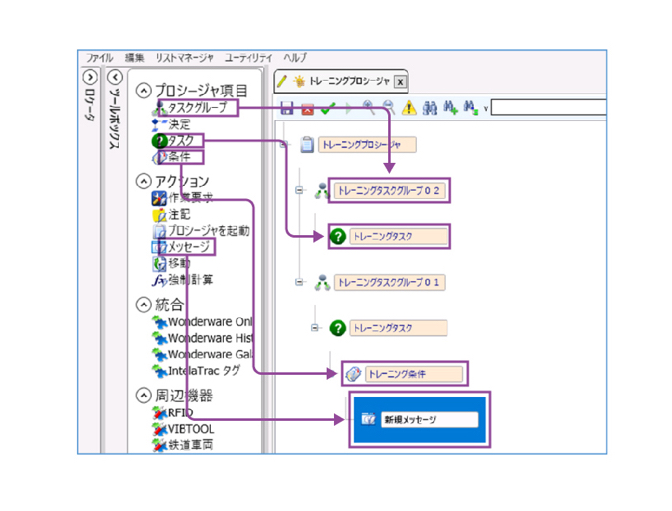Viewport: 672px width, 511px height.
Task: Select the 決定 toolbox item
Action: pyautogui.click(x=179, y=124)
